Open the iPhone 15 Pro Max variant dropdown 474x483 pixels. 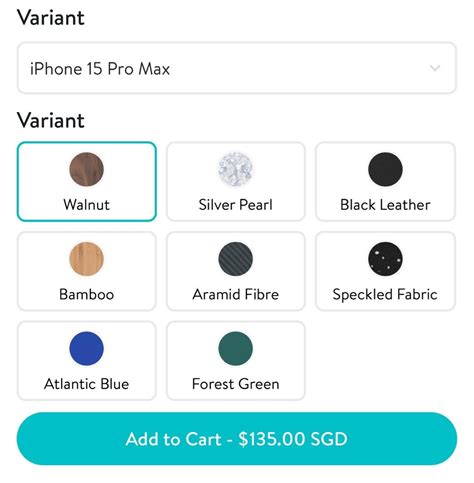click(237, 68)
